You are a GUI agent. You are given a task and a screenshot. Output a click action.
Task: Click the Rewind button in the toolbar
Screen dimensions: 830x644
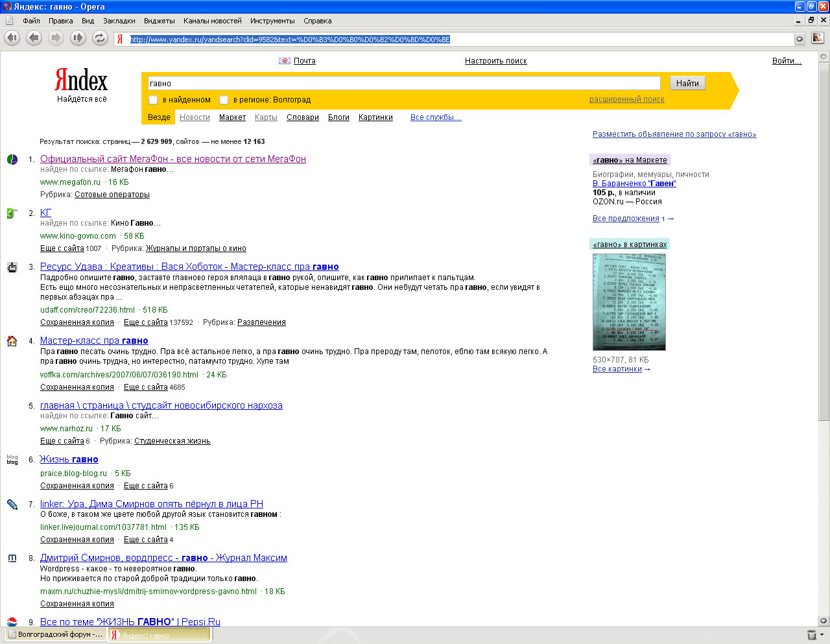pos(12,38)
